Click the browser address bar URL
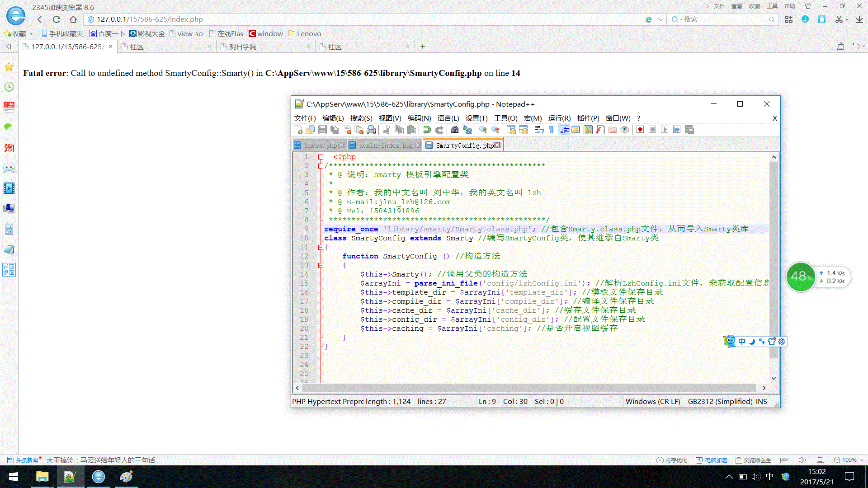The width and height of the screenshot is (868, 488). (150, 19)
